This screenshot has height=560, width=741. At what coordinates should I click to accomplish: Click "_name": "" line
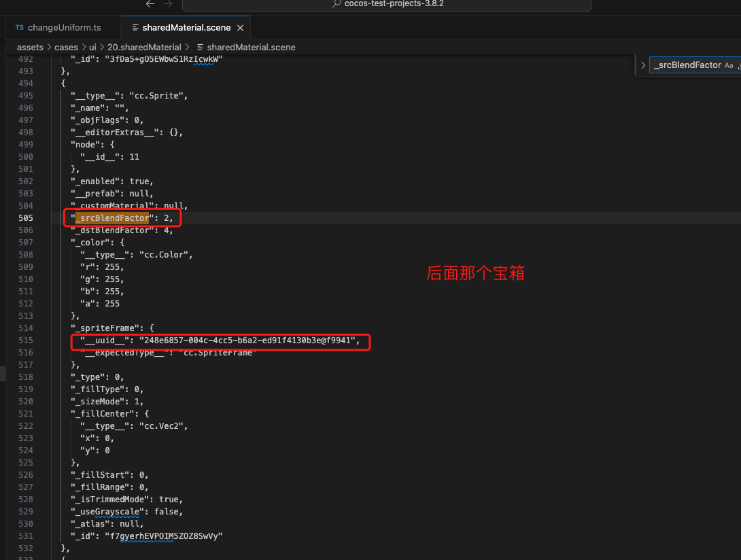100,108
